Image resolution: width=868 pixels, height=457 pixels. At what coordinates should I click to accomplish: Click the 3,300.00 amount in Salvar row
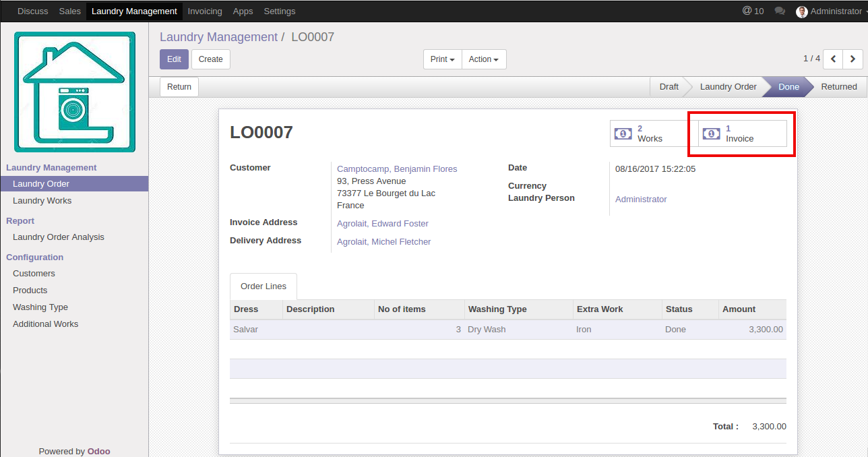pos(752,330)
